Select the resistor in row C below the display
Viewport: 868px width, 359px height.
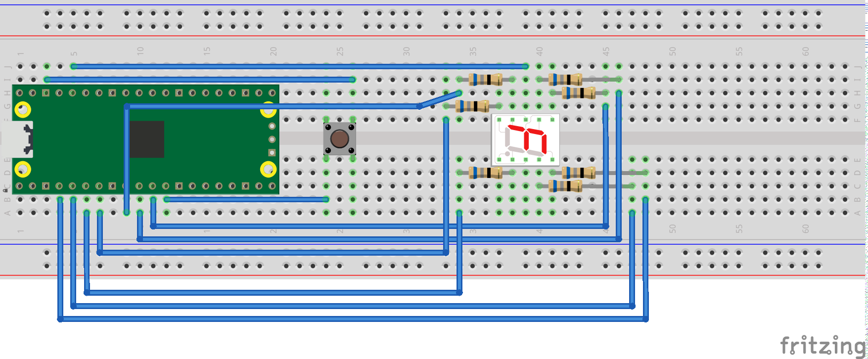[x=565, y=186]
